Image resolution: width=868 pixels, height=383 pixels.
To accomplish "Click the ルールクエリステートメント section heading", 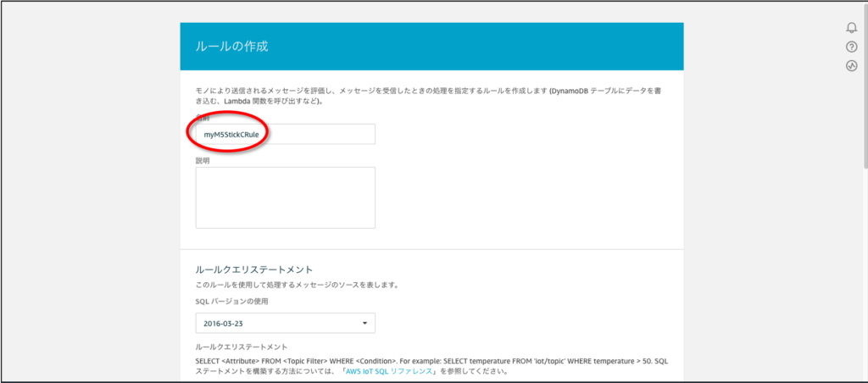I will pos(254,269).
